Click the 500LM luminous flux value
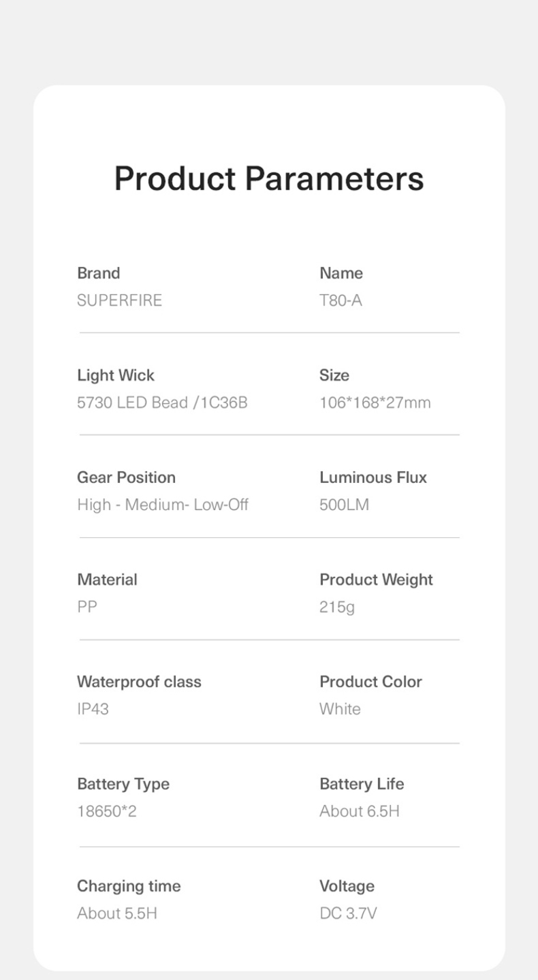The height and width of the screenshot is (980, 538). (x=344, y=505)
